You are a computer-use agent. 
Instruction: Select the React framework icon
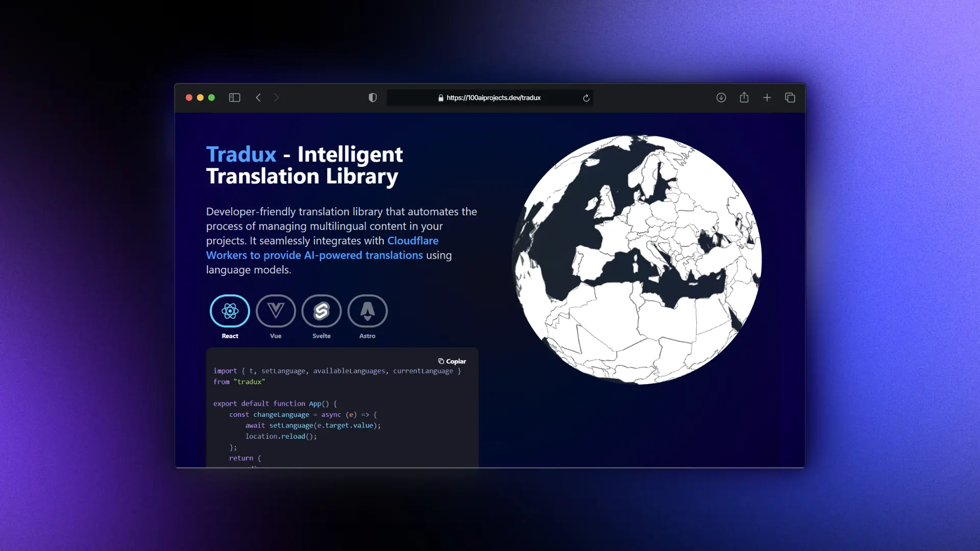(x=230, y=311)
